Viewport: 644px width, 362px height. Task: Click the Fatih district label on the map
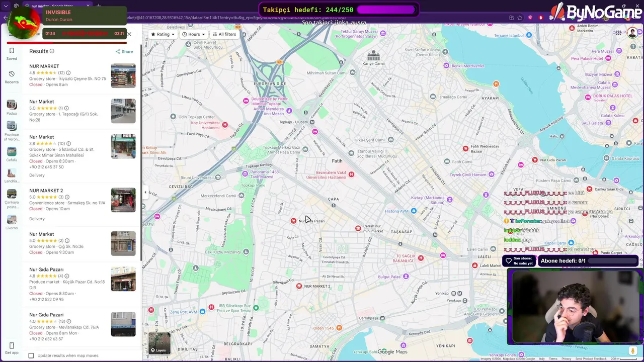[337, 161]
